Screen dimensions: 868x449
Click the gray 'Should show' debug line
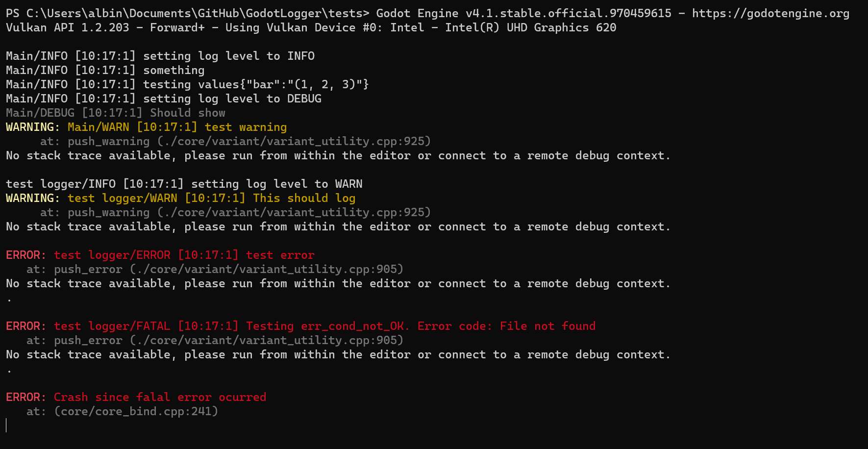[116, 113]
